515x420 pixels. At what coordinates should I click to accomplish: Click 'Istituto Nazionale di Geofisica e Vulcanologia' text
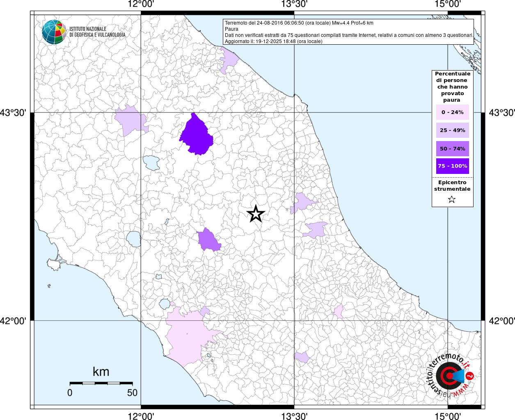[x=97, y=32]
